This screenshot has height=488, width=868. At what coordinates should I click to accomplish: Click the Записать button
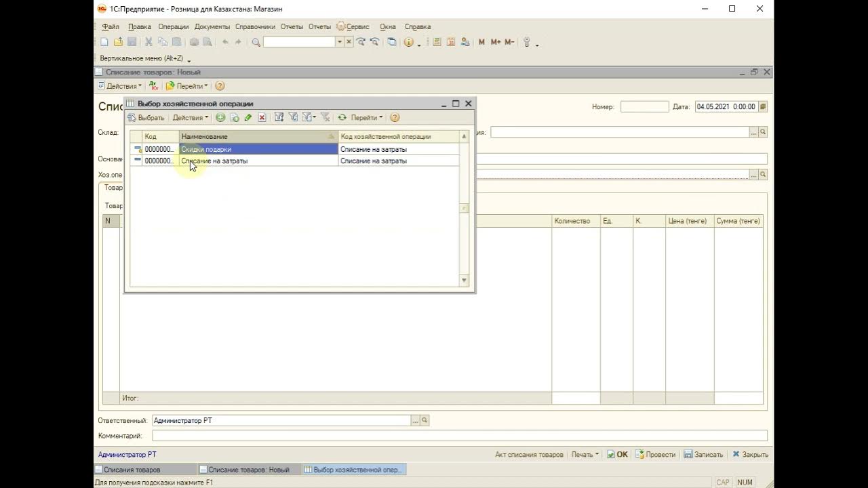(x=703, y=455)
